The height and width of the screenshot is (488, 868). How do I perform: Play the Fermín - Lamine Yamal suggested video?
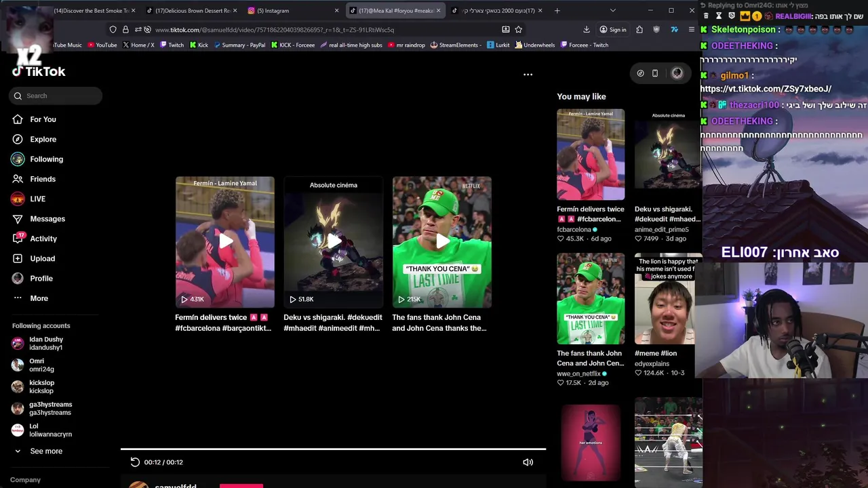[x=225, y=242]
